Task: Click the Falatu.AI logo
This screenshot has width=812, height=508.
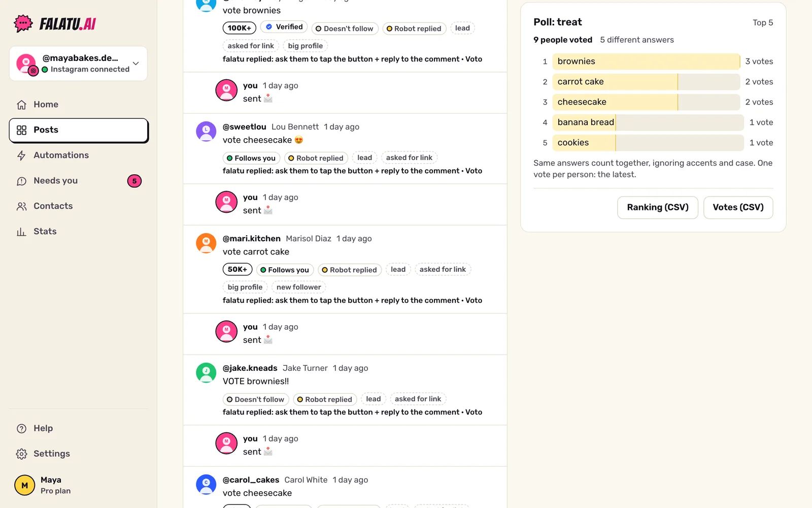Action: click(55, 23)
